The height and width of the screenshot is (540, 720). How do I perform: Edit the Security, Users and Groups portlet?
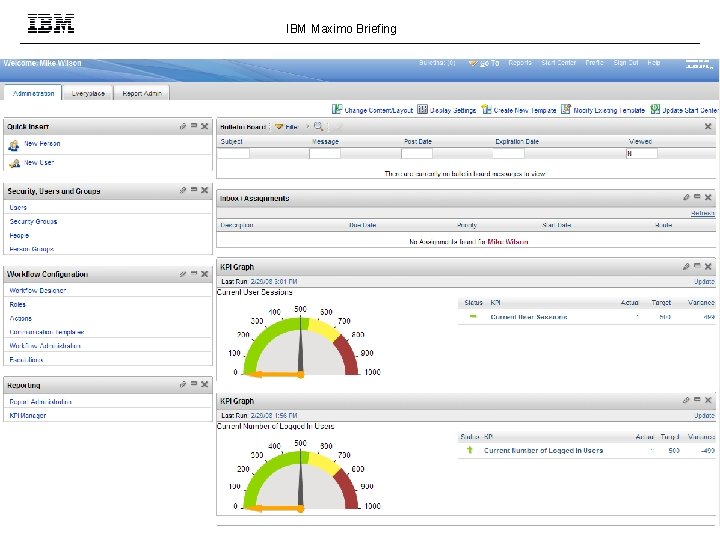[x=183, y=190]
